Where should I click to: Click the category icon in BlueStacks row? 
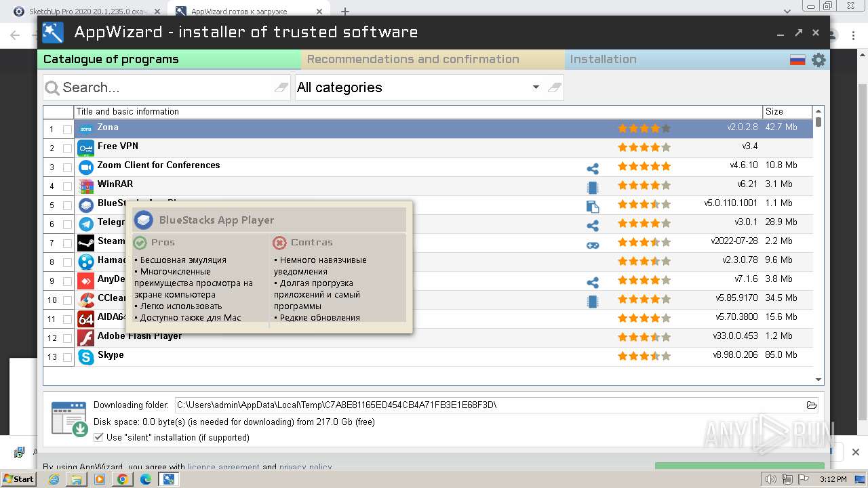(593, 207)
